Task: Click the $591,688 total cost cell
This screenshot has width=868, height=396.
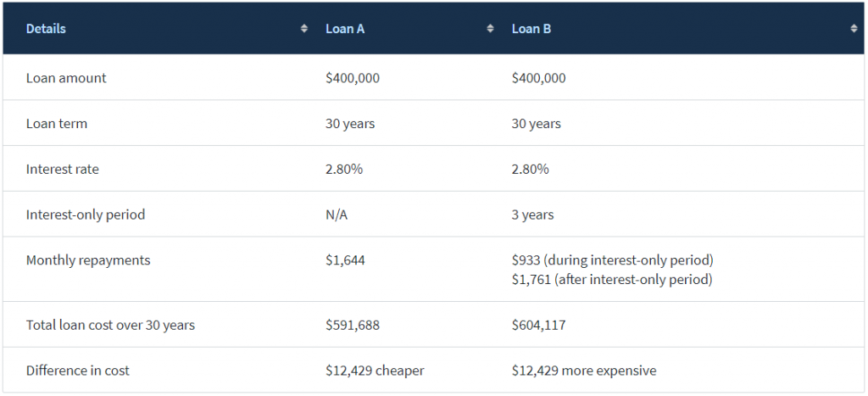Action: pyautogui.click(x=353, y=325)
